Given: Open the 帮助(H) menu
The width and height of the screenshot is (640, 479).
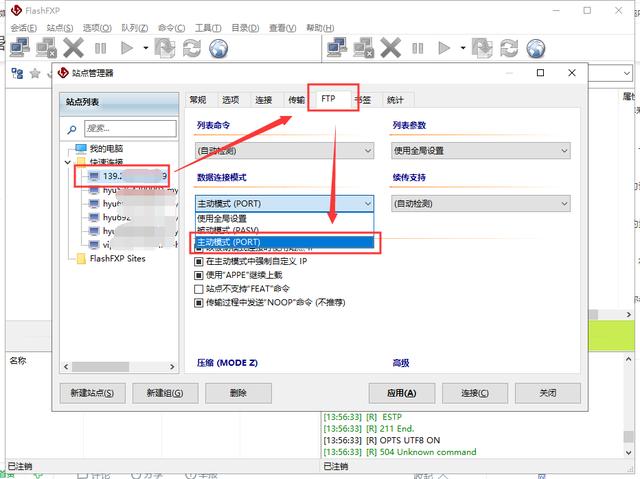Looking at the screenshot, I should pyautogui.click(x=320, y=28).
